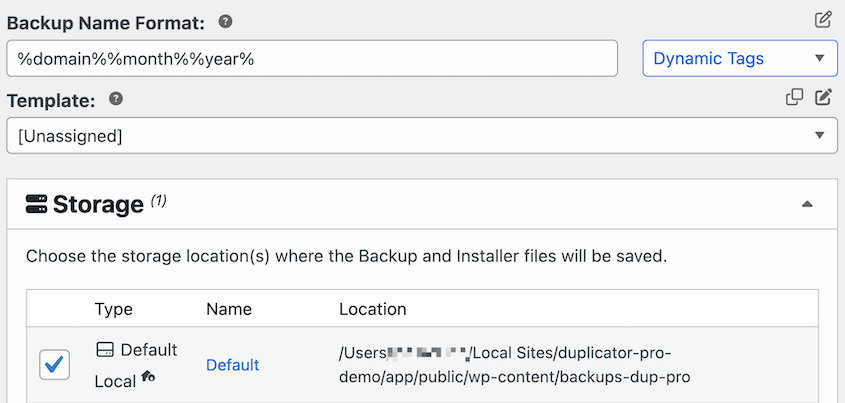Screen dimensions: 845x403
Task: Click the 'Choose the storage location(s)' description
Action: tap(347, 256)
